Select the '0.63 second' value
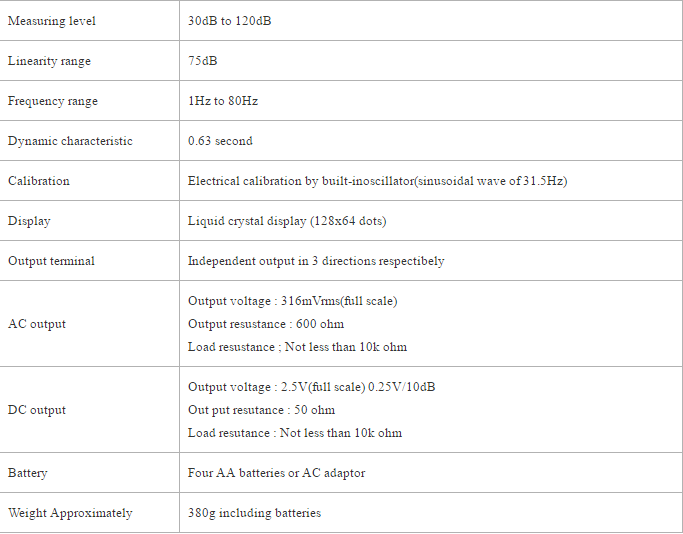Screen dimensions: 683x534 tap(220, 141)
